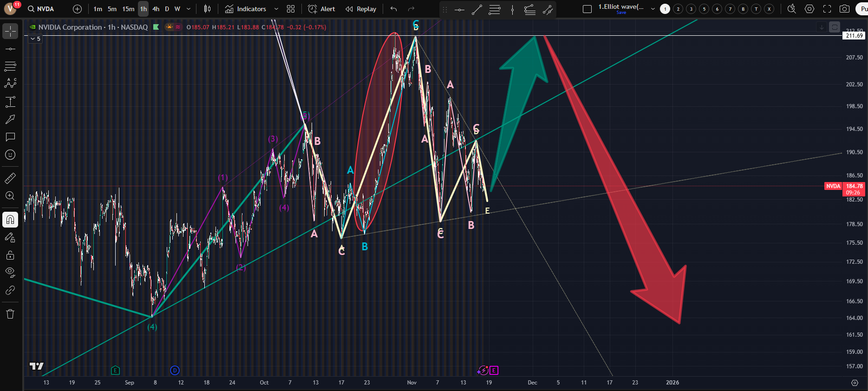Select the Fibonacci retracement tool in left sidebar
The width and height of the screenshot is (868, 391).
(x=10, y=66)
